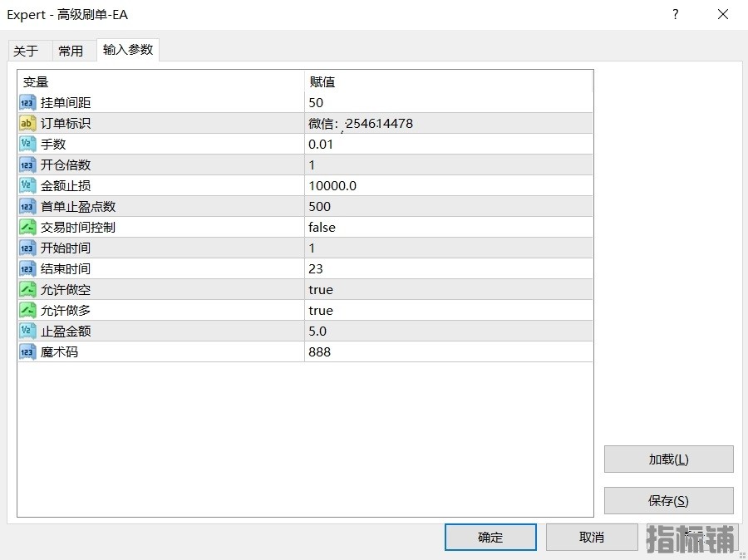The width and height of the screenshot is (748, 560).
Task: Select the 挂单间距 variable name
Action: coord(66,102)
